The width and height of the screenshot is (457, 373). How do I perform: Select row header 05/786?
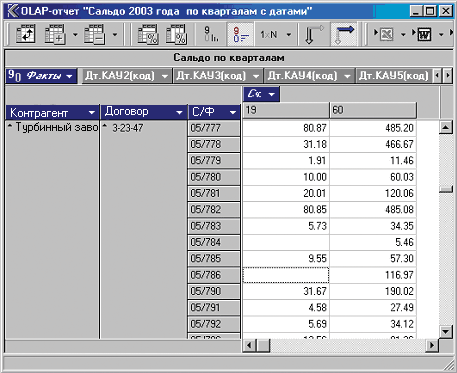tap(214, 275)
